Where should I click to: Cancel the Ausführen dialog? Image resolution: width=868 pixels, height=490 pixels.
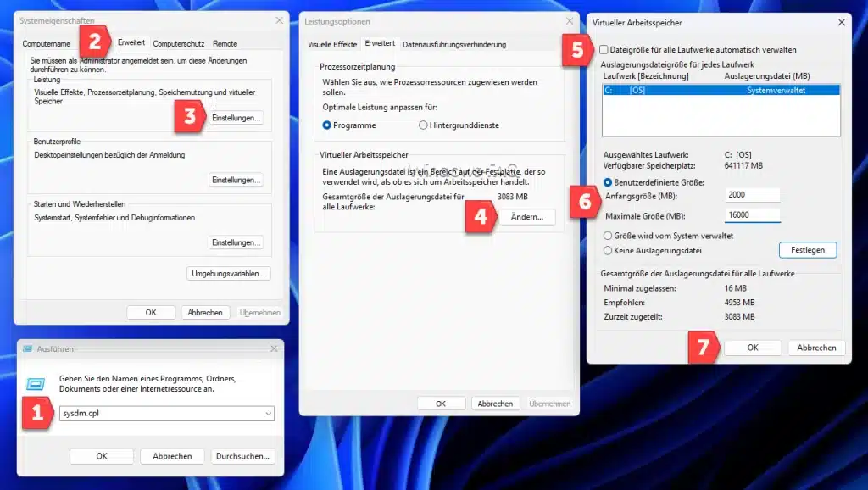coord(172,456)
